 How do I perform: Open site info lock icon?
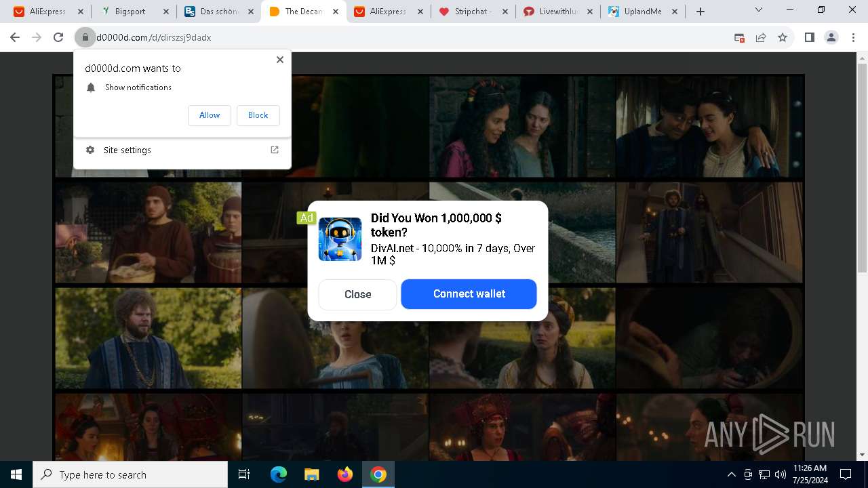click(85, 38)
